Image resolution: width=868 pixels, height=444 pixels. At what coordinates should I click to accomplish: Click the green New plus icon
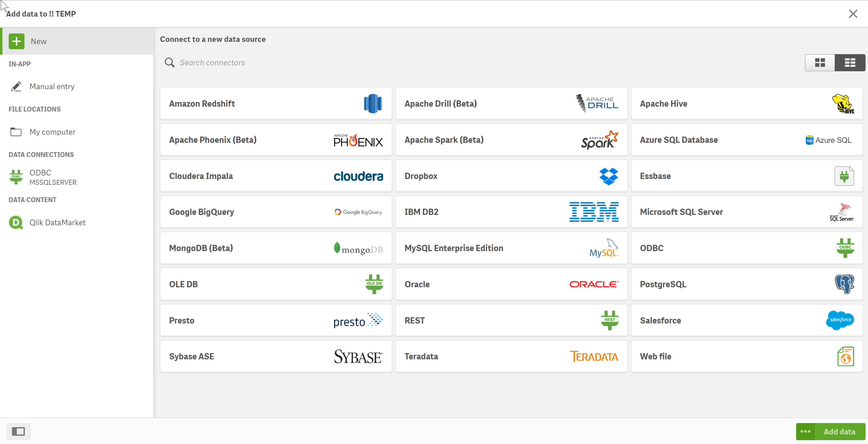click(x=16, y=41)
